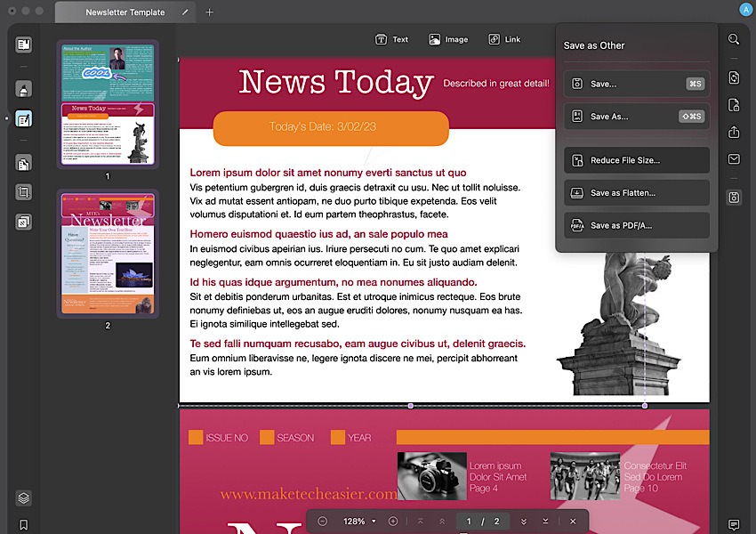Screen dimensions: 756x534
Task: Click the current page number field
Action: click(468, 521)
